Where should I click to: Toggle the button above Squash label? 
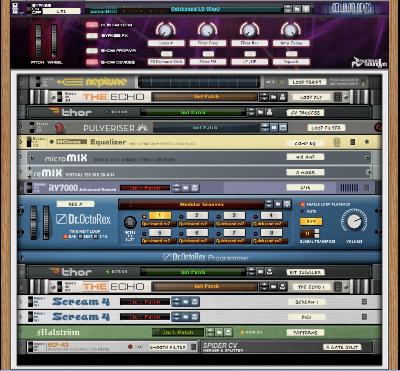[x=291, y=54]
